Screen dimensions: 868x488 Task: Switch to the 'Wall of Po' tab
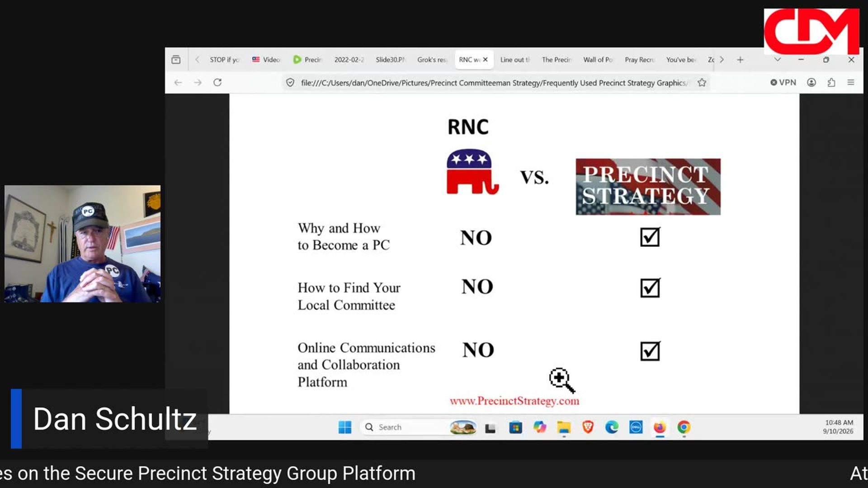598,60
